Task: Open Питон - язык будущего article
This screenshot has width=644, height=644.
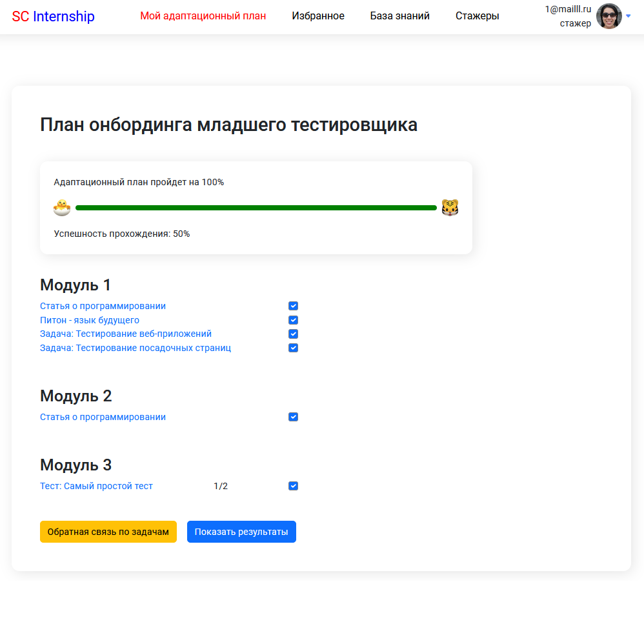Action: (x=90, y=320)
